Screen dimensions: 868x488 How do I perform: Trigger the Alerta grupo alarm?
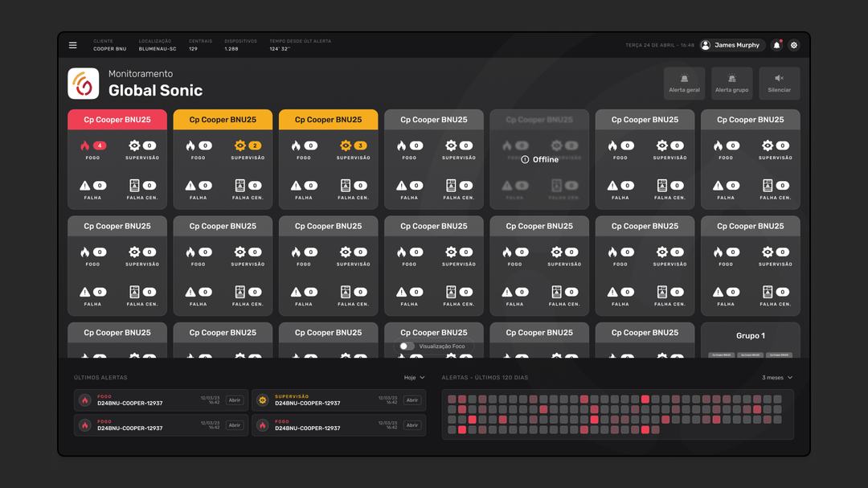point(731,84)
